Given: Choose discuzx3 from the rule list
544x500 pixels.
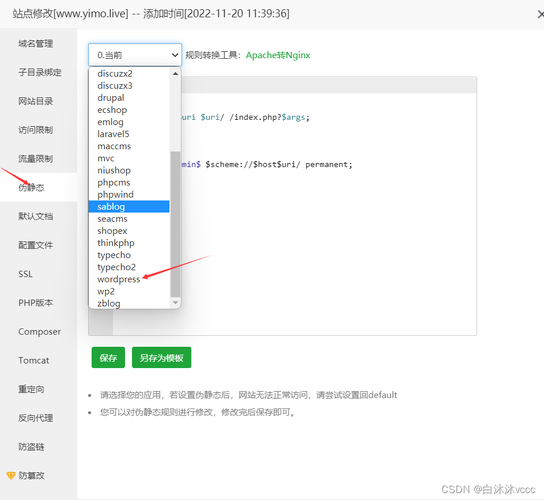Looking at the screenshot, I should click(129, 86).
